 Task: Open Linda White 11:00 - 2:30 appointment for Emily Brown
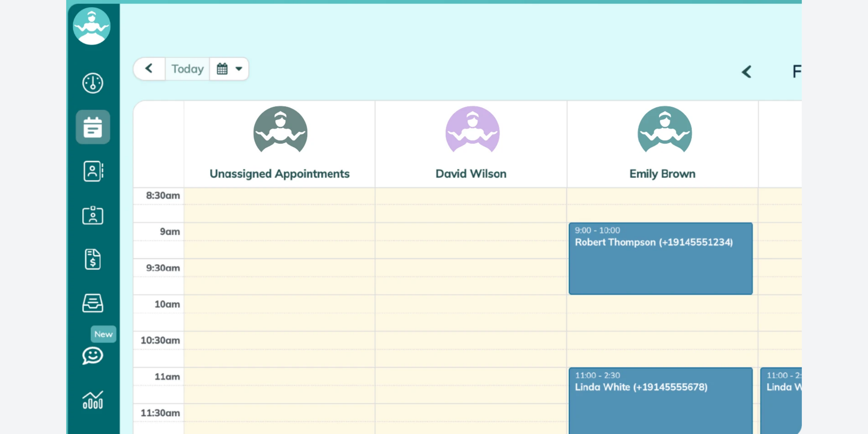click(x=661, y=400)
